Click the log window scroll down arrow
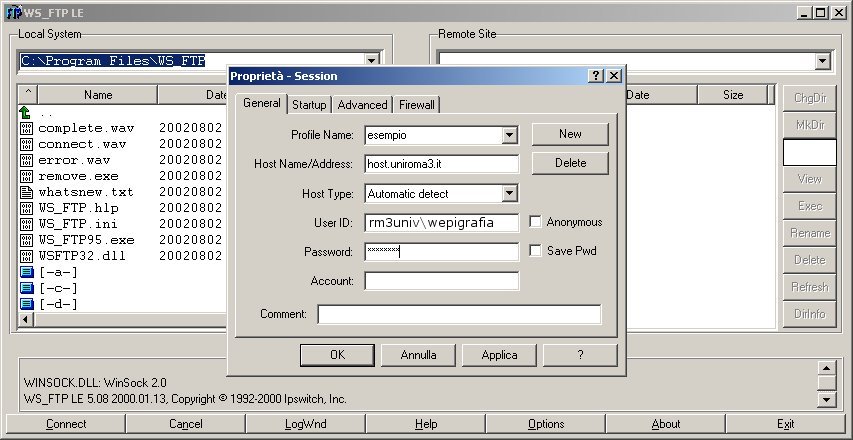 (826, 400)
